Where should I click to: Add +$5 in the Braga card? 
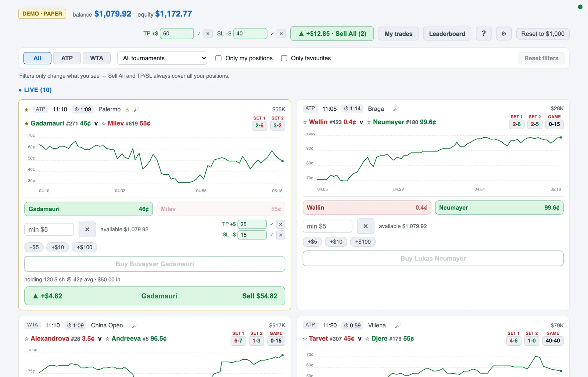[312, 242]
